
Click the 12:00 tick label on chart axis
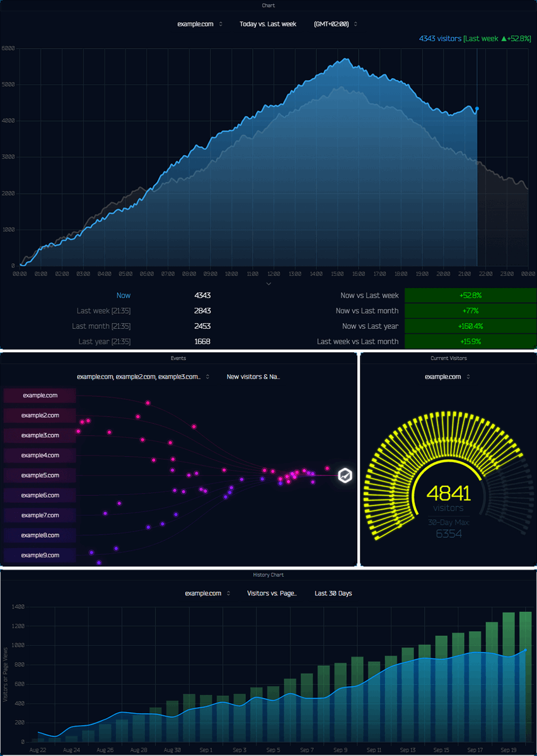[274, 274]
